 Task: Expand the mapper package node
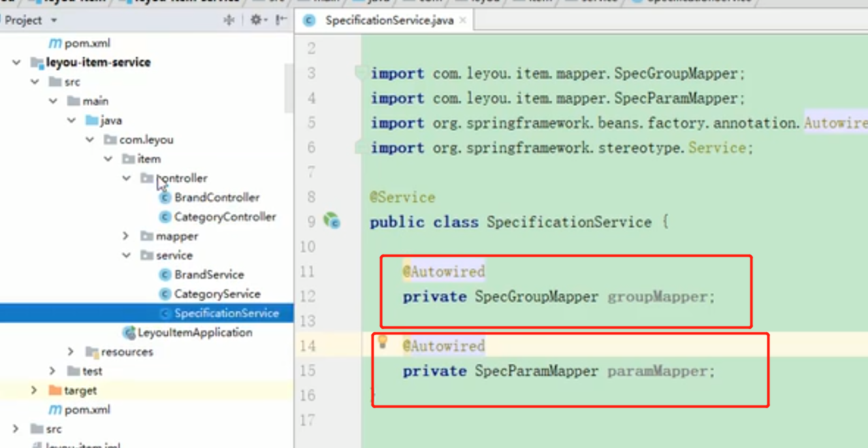(x=126, y=236)
